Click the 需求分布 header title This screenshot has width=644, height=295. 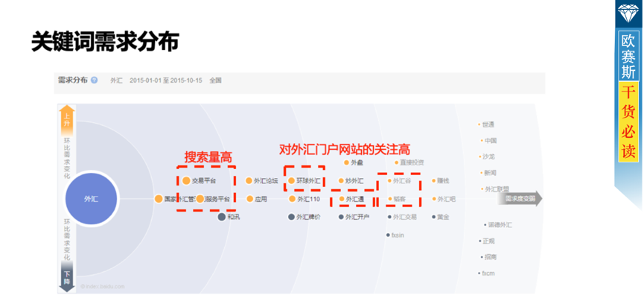click(73, 80)
